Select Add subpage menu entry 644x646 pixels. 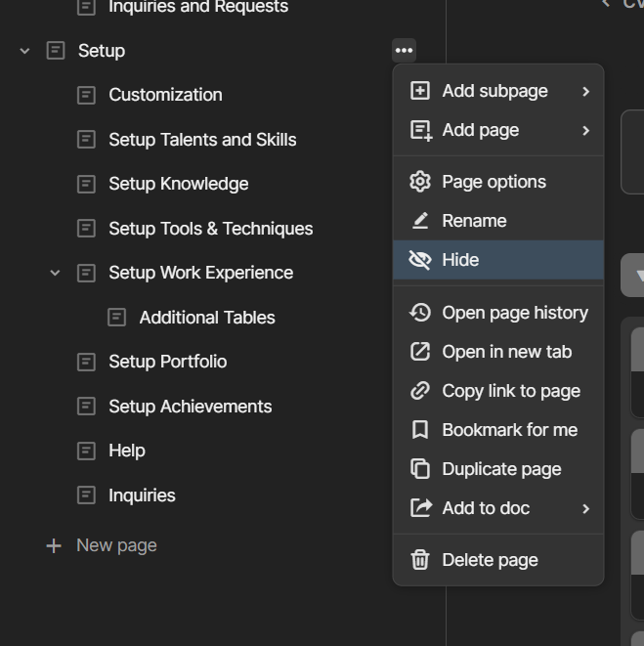(494, 91)
